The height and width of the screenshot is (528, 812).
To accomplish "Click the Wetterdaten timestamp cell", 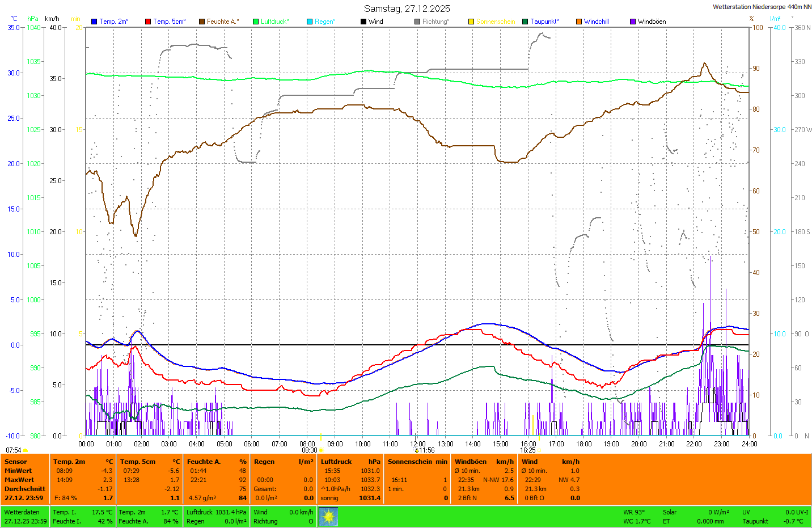I will pyautogui.click(x=25, y=517).
